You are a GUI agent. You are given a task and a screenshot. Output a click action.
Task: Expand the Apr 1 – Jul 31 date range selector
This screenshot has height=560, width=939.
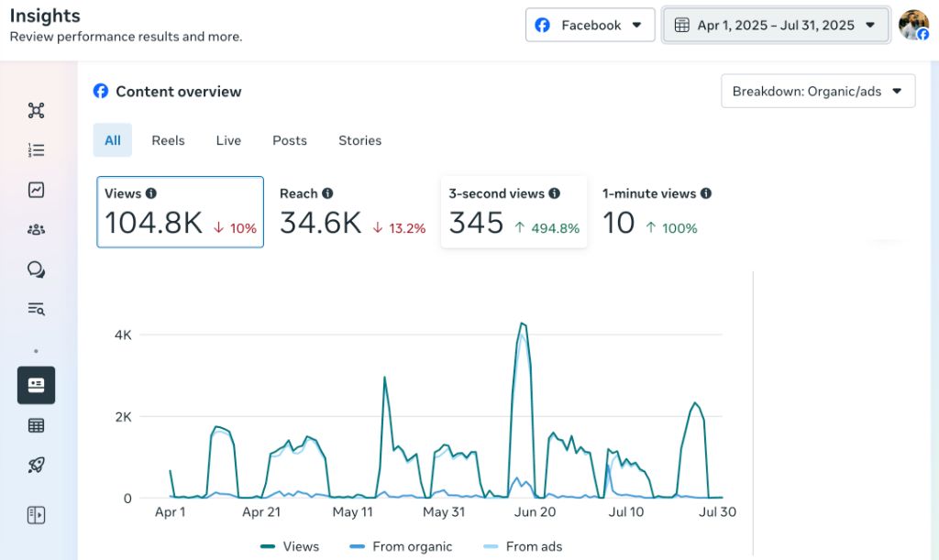tap(775, 25)
